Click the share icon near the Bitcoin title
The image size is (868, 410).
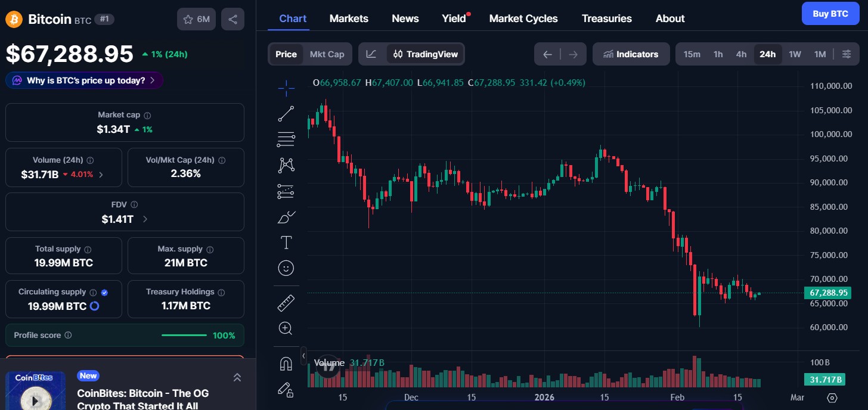(x=232, y=18)
